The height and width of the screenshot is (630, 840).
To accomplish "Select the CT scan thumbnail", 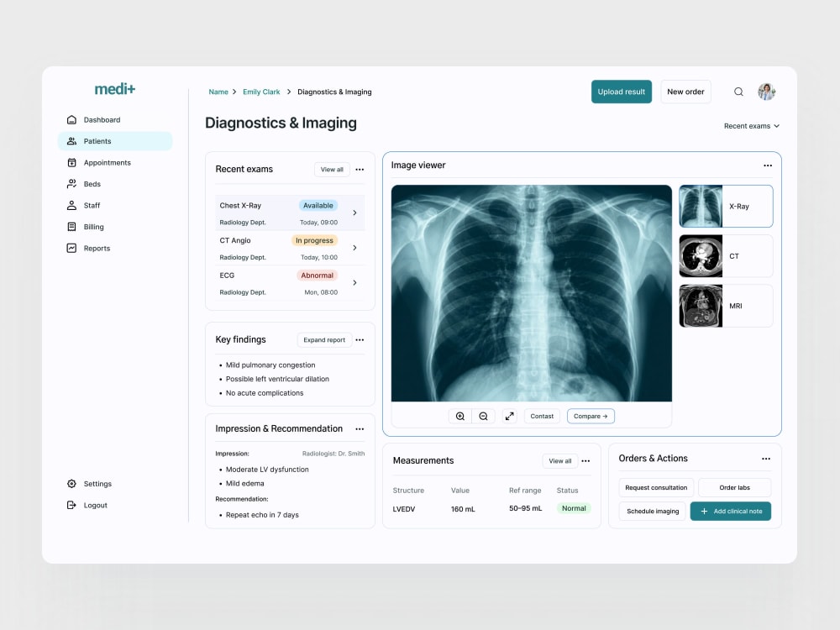I will [726, 256].
